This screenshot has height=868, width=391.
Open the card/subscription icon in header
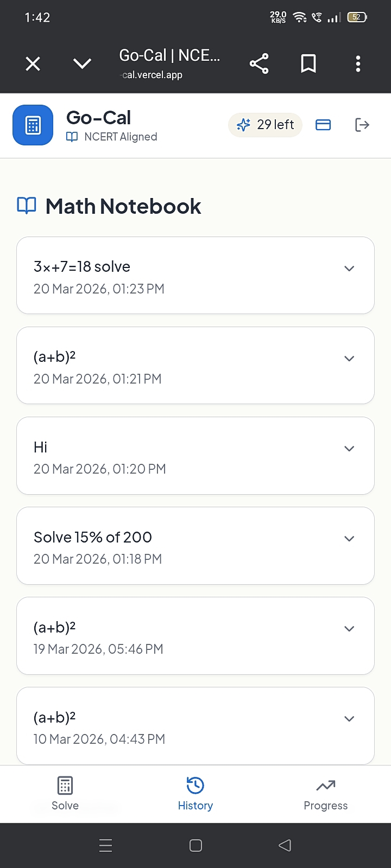coord(323,125)
